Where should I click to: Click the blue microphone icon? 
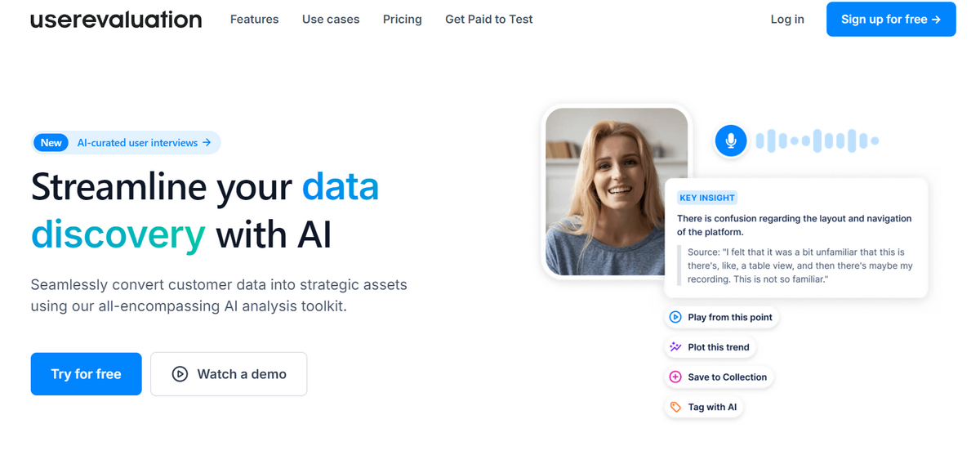tap(731, 141)
